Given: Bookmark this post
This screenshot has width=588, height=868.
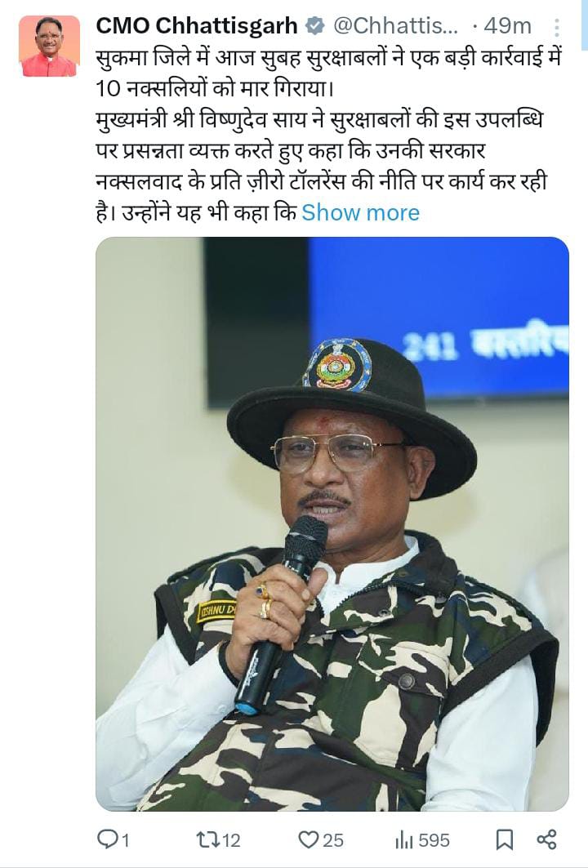Looking at the screenshot, I should 504,840.
